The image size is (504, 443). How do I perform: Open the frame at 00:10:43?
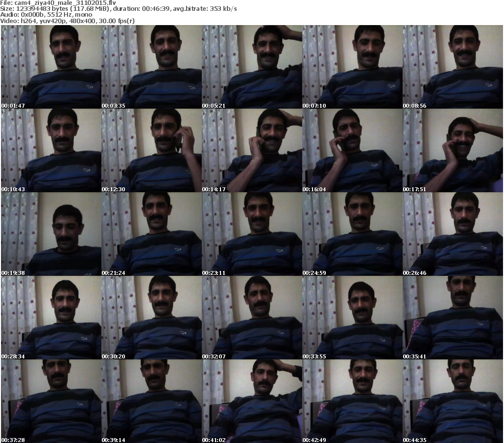pos(51,150)
